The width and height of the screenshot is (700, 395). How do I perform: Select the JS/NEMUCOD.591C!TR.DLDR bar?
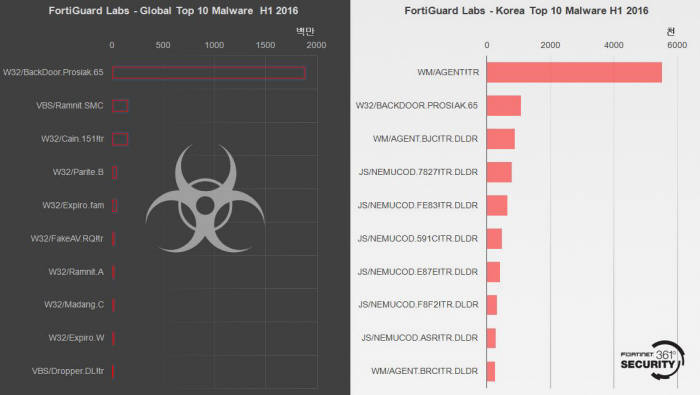(x=495, y=238)
